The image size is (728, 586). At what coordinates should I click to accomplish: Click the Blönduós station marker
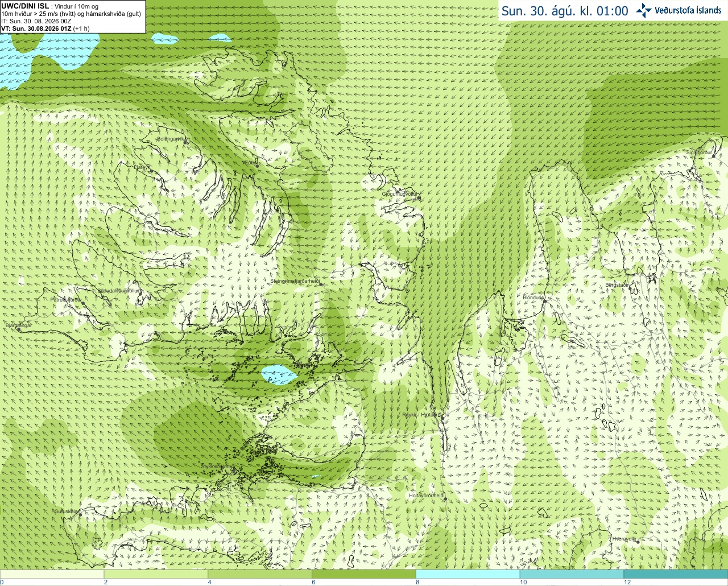[545, 301]
